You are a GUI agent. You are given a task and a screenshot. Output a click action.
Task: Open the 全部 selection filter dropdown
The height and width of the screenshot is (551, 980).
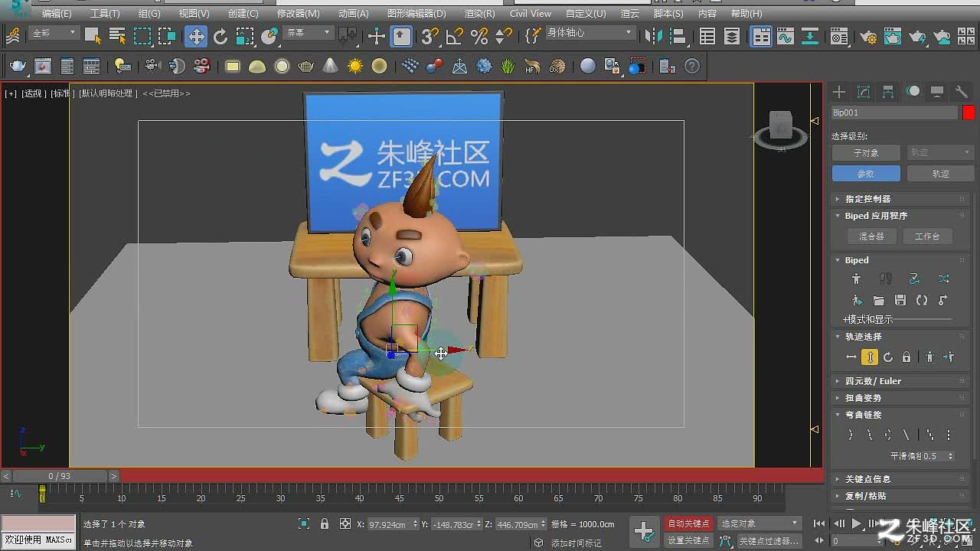[54, 33]
